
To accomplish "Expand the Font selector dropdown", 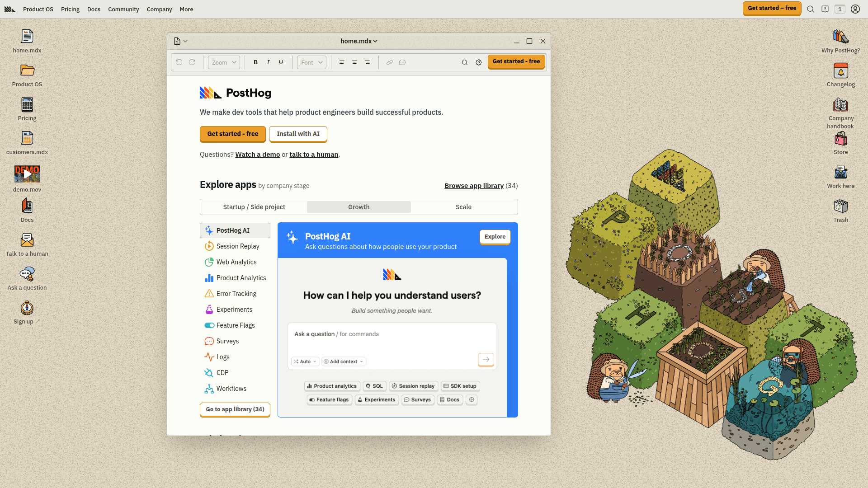I will (311, 62).
